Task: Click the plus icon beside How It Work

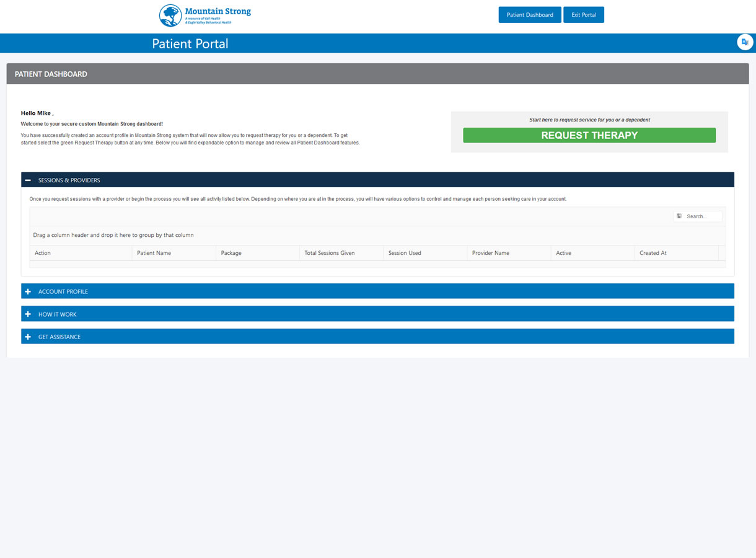Action: (28, 314)
